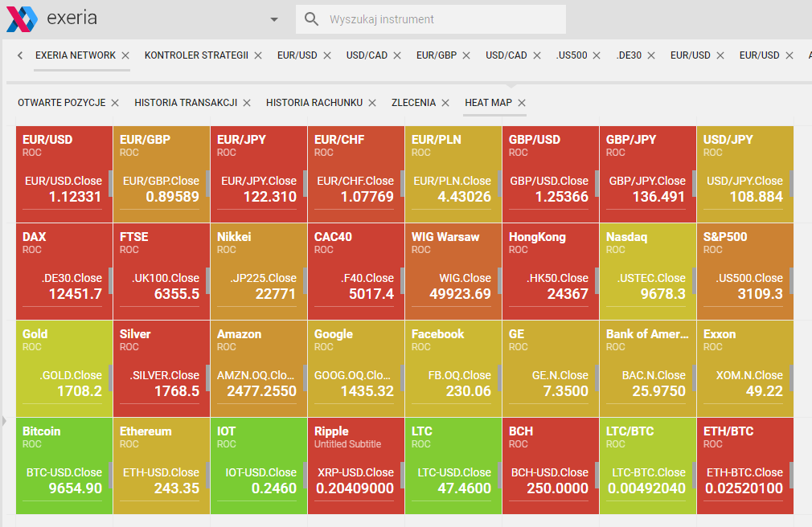Open the dropdown arrow next to exeria
Screen dimensions: 812x527
pyautogui.click(x=274, y=19)
